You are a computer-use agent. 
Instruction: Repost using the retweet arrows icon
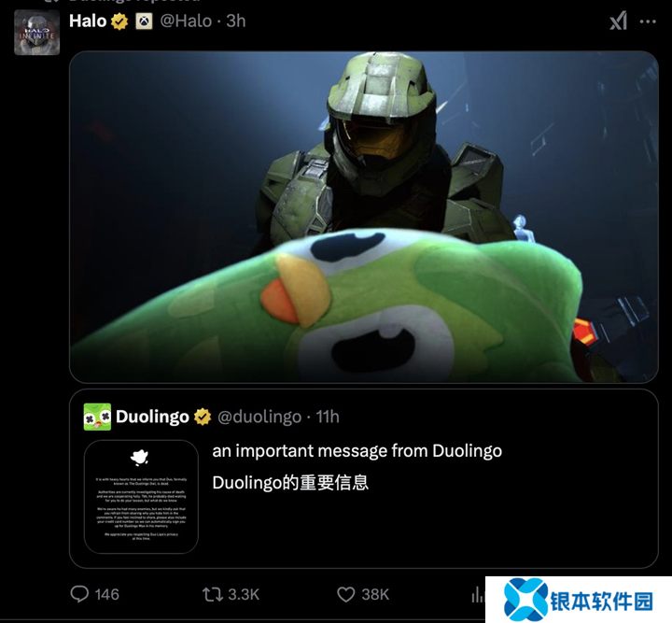[213, 595]
